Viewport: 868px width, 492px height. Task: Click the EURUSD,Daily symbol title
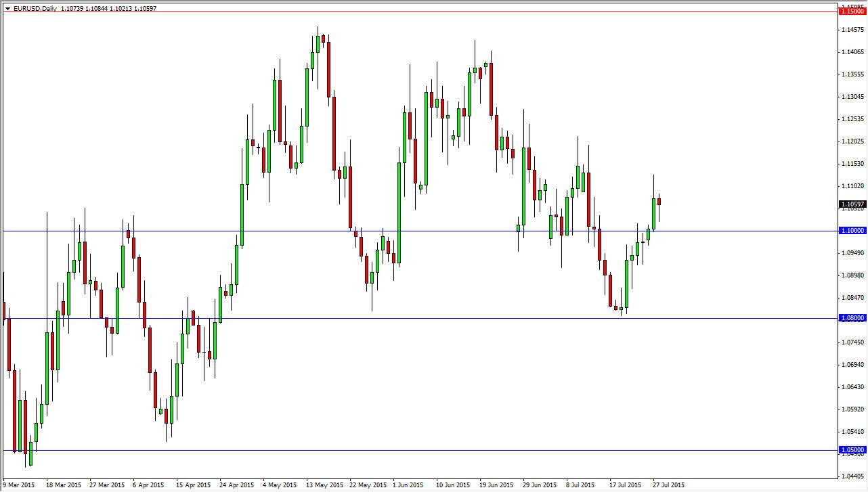click(x=35, y=9)
